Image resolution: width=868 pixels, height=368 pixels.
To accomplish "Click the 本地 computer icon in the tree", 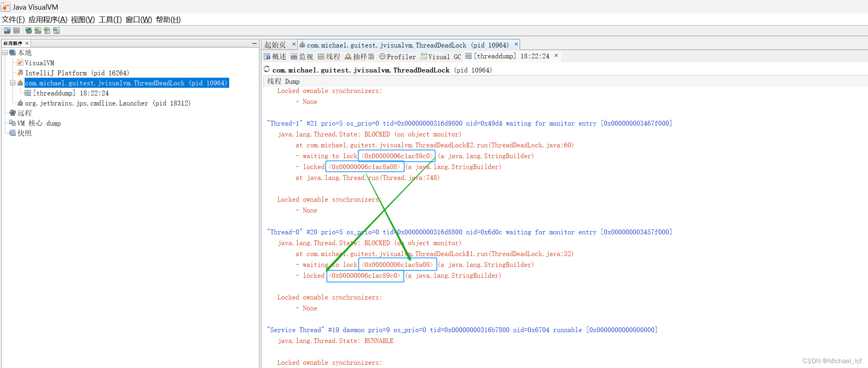I will [x=13, y=53].
